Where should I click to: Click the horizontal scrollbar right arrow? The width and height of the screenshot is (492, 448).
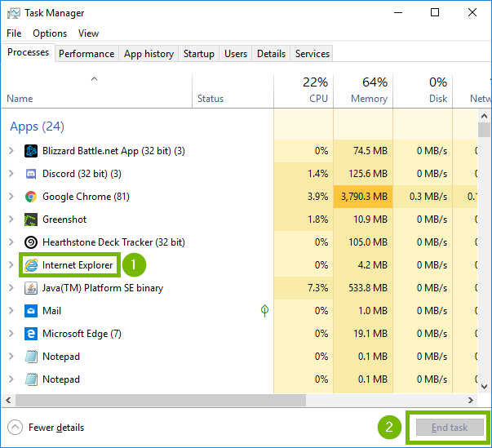471,401
